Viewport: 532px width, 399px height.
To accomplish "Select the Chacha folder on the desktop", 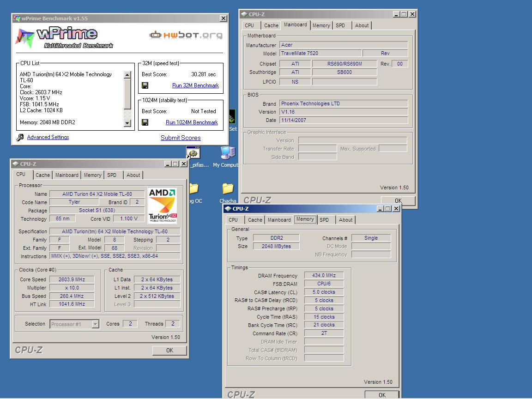I will (228, 188).
